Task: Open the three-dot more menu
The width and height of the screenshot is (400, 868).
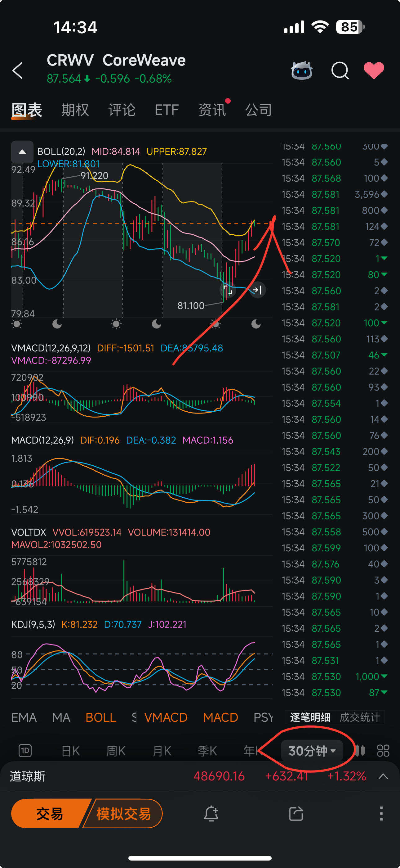Action: pyautogui.click(x=381, y=813)
